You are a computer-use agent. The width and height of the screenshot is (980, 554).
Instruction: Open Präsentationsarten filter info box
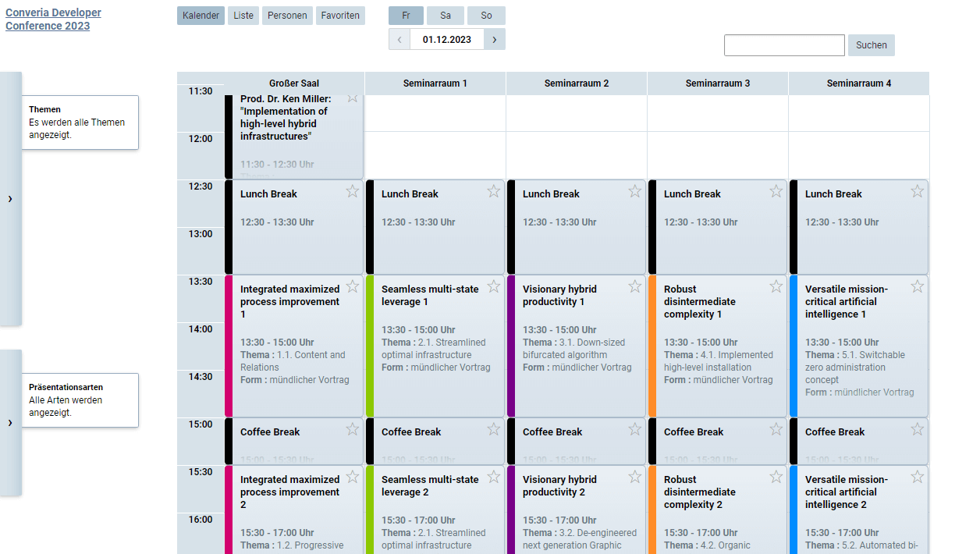pyautogui.click(x=80, y=400)
